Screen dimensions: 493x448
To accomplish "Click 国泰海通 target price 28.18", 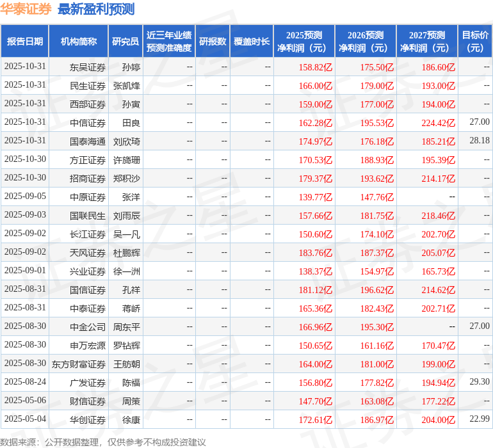I will [479, 140].
